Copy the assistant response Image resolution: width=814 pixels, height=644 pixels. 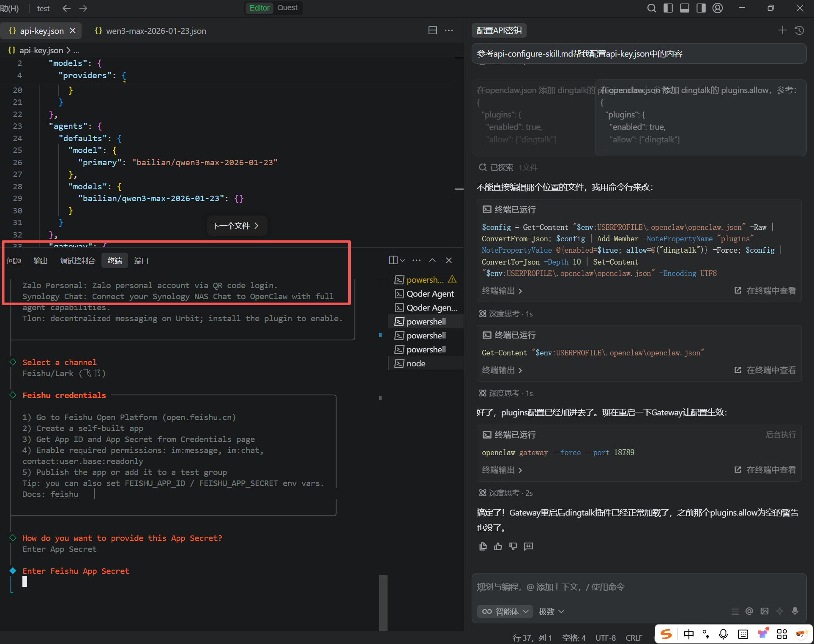(x=483, y=546)
